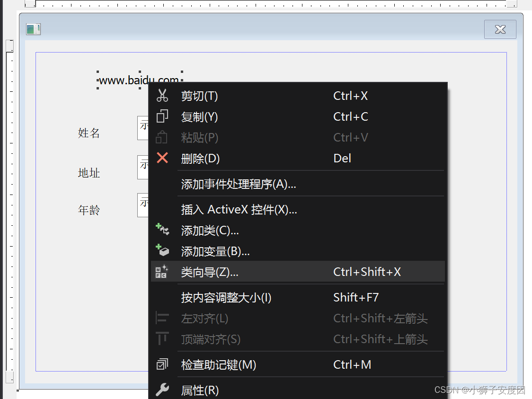Click the top-align icon beside 顶端对齐(S)

(163, 338)
